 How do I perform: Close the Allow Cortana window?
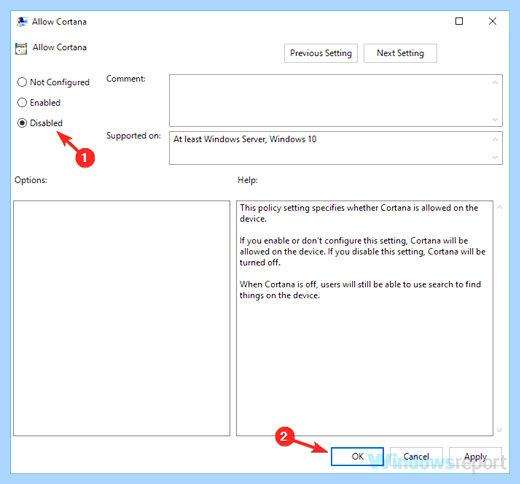click(492, 21)
